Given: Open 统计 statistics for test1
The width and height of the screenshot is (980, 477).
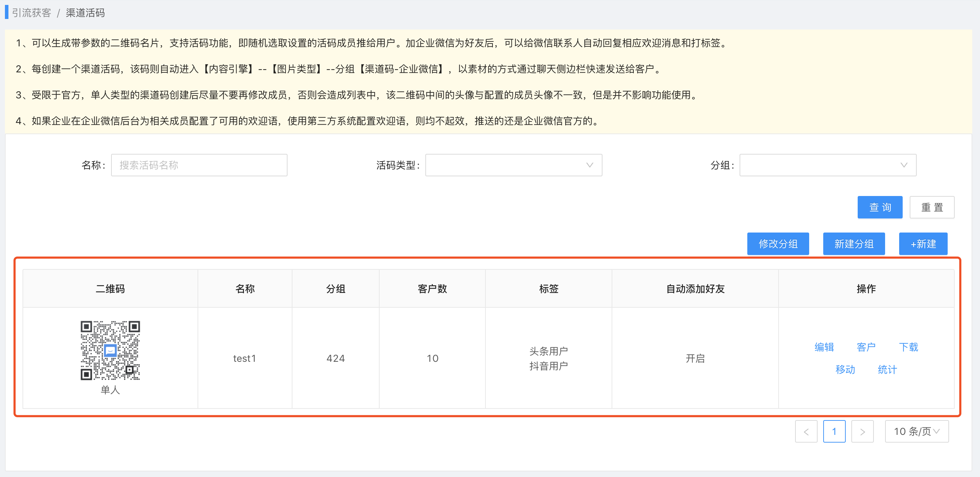Looking at the screenshot, I should pyautogui.click(x=887, y=370).
